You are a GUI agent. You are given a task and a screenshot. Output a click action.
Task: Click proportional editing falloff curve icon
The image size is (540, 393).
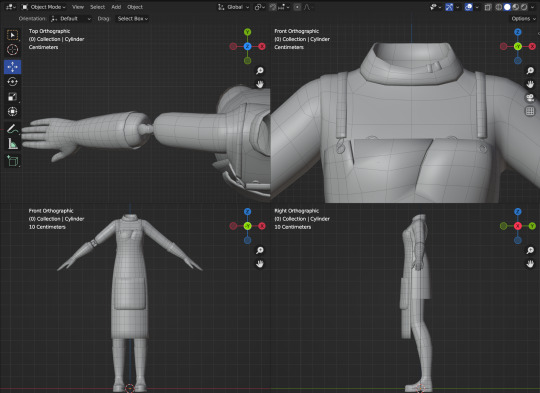307,7
